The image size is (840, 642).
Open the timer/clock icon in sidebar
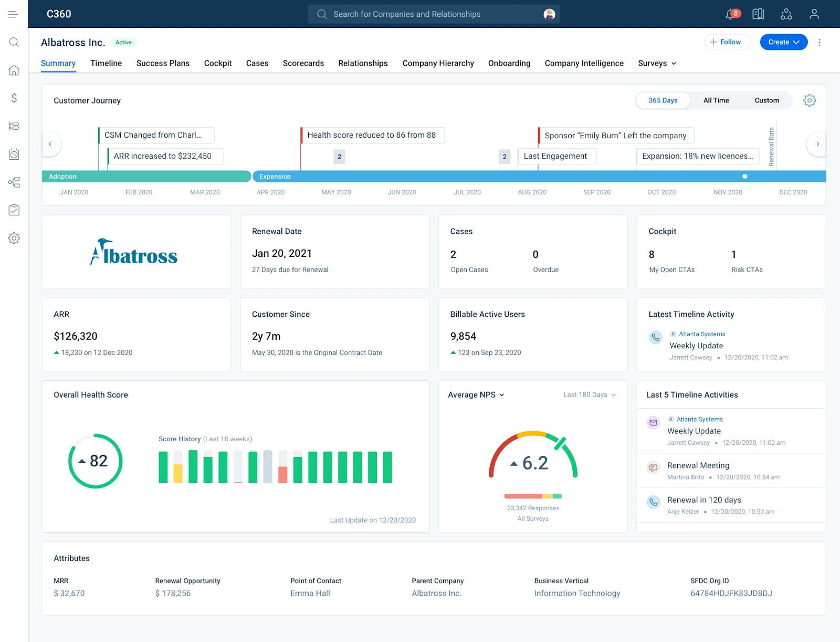pyautogui.click(x=14, y=154)
